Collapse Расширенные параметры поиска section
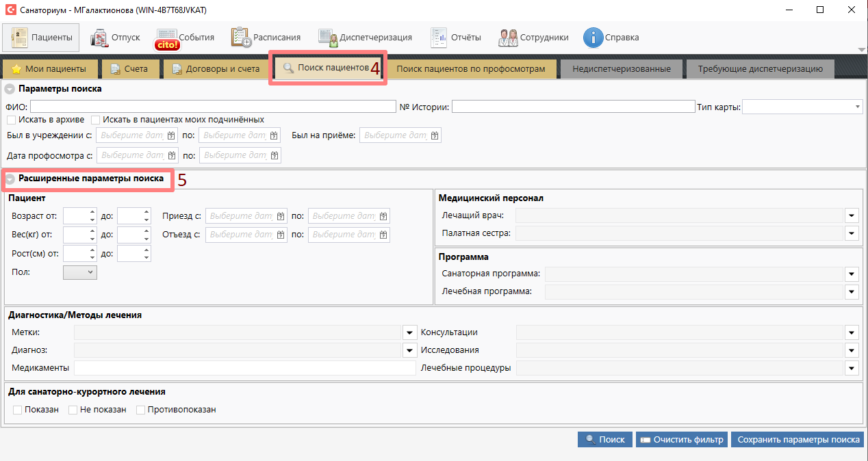The width and height of the screenshot is (868, 461). [x=10, y=179]
